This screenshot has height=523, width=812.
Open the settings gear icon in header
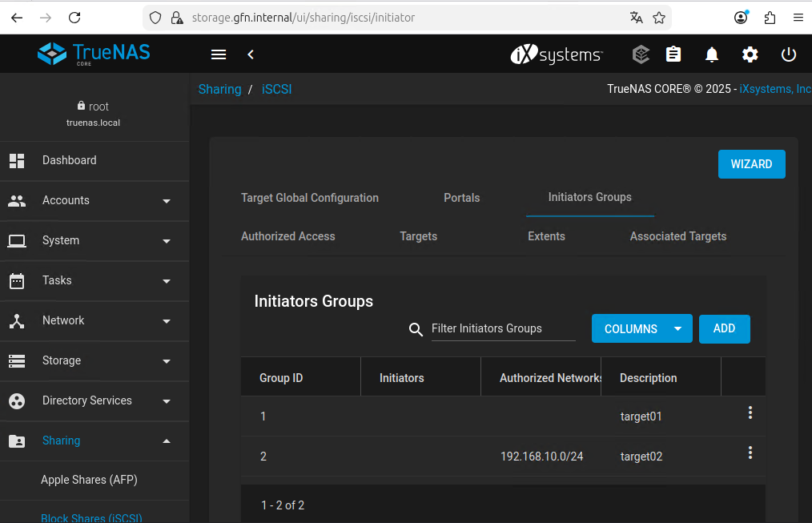pos(750,54)
